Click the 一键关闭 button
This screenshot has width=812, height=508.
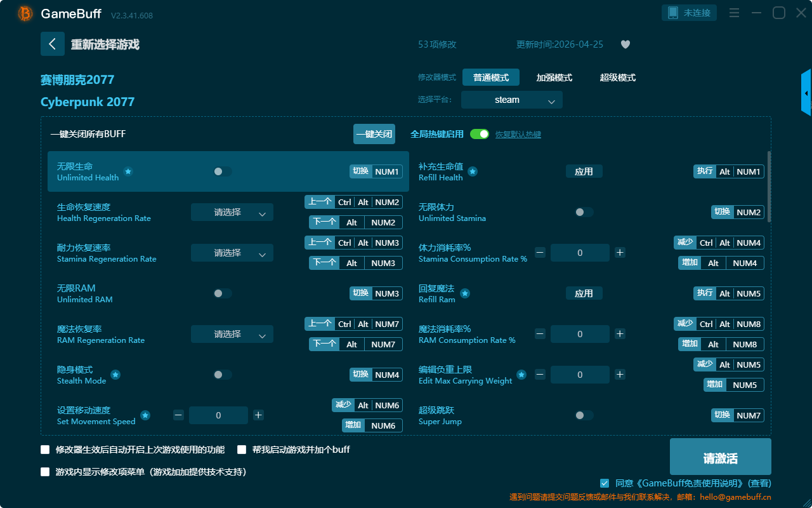tap(374, 134)
